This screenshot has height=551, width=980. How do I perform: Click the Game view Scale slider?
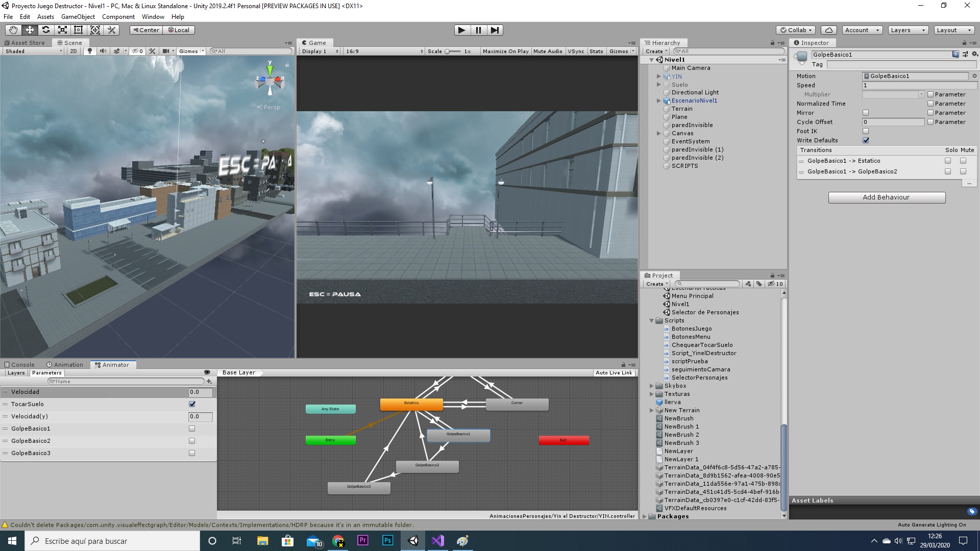(x=453, y=51)
